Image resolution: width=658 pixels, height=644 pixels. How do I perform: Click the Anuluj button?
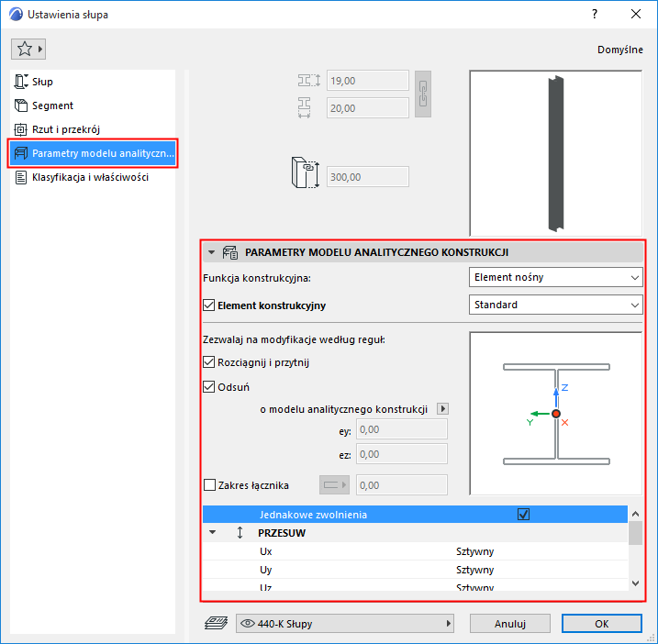[x=510, y=624]
